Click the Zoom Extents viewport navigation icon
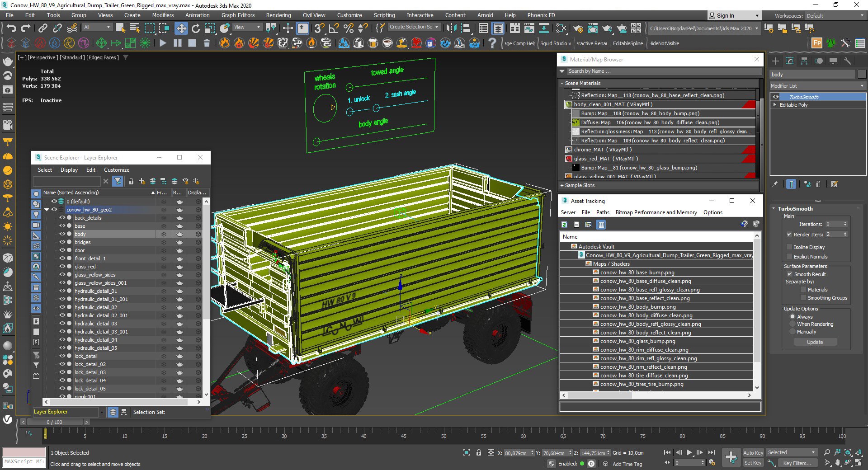This screenshot has height=470, width=868. tap(848, 452)
